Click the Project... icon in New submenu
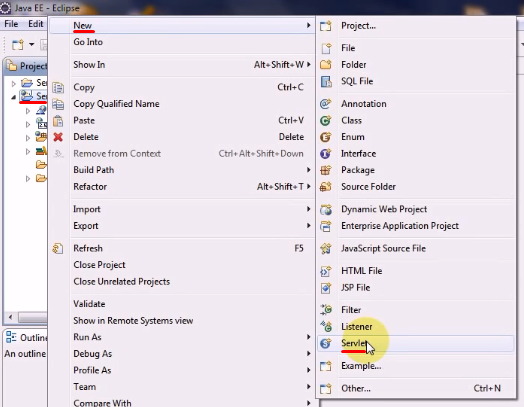The image size is (524, 407). click(x=326, y=26)
